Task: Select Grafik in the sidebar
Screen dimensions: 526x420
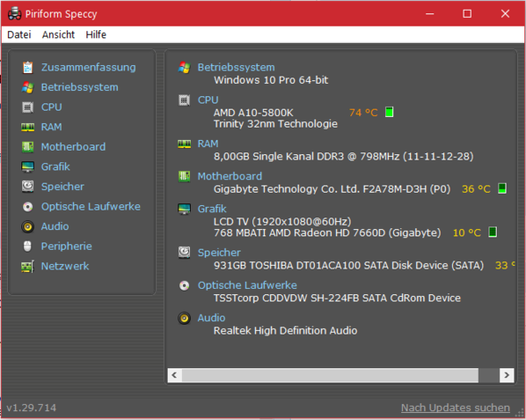Action: click(55, 167)
